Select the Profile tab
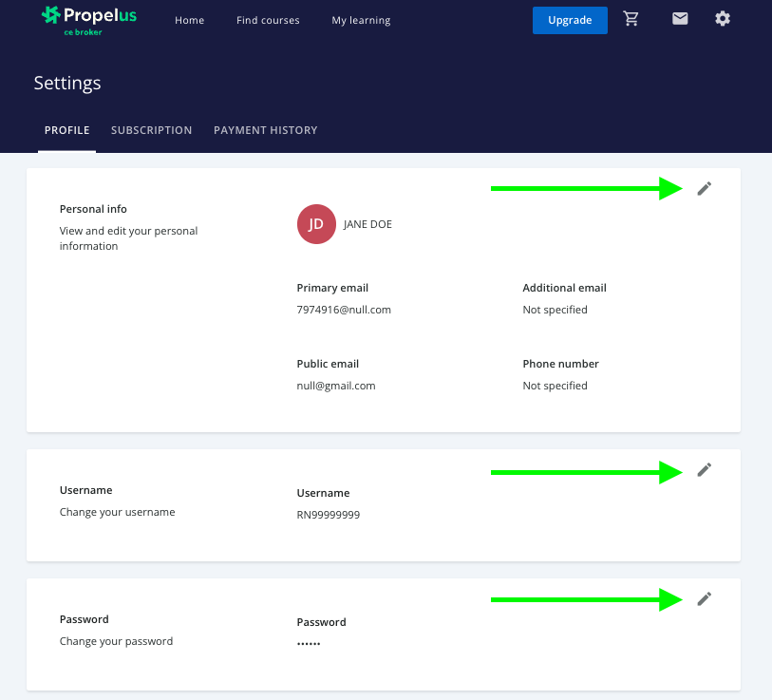 66,130
